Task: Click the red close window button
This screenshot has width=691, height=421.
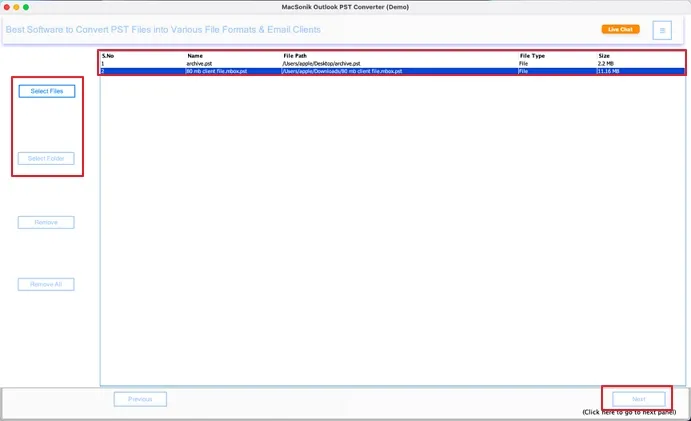Action: click(7, 7)
